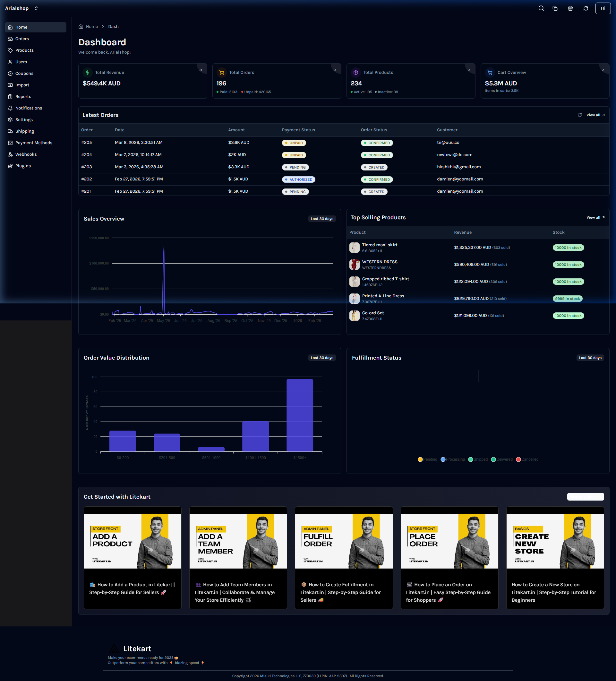Click View all for Top Selling Products
The width and height of the screenshot is (616, 681).
point(595,218)
